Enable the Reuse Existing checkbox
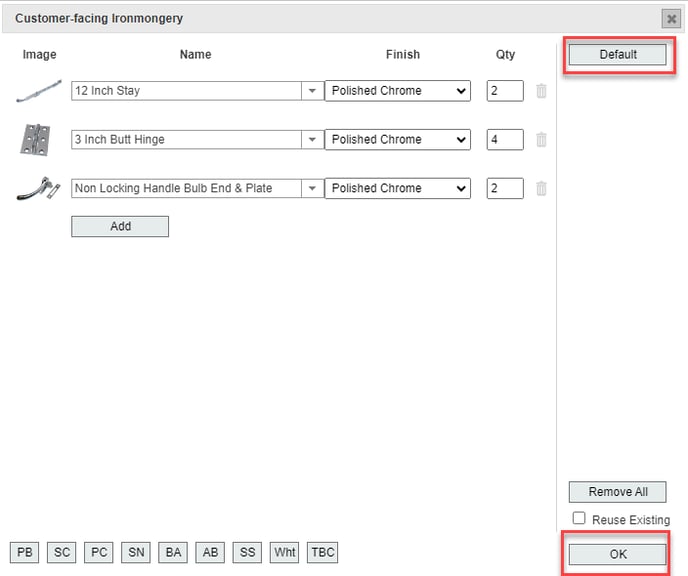Viewport: 688px width, 576px height. [x=579, y=518]
